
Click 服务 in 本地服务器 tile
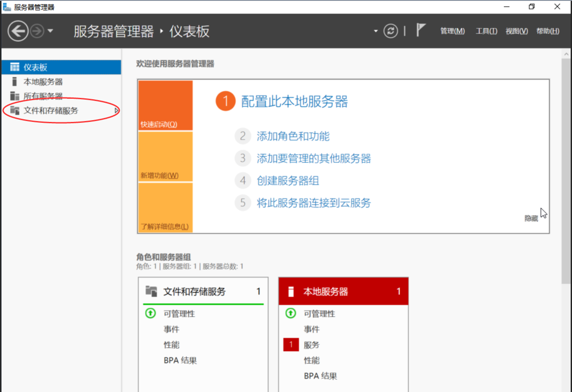click(x=312, y=345)
